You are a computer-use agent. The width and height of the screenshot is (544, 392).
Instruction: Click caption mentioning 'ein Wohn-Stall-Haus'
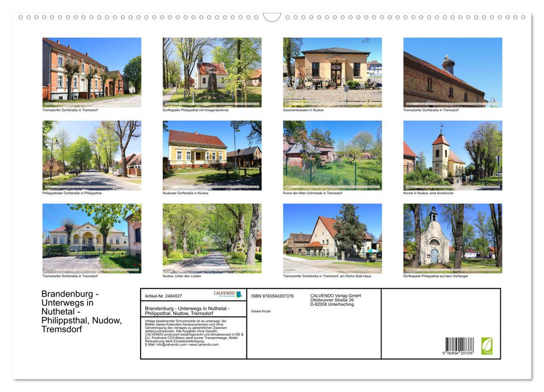coord(327,276)
